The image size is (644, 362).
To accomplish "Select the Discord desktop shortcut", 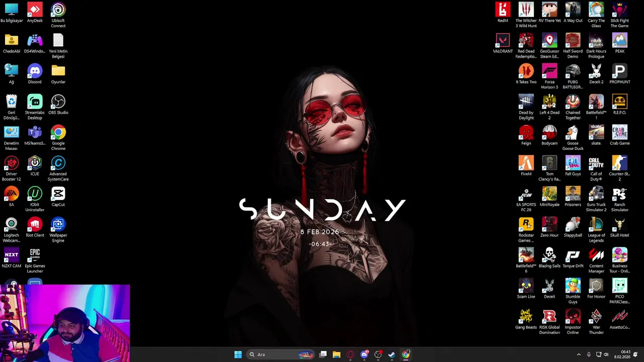I will [x=35, y=74].
